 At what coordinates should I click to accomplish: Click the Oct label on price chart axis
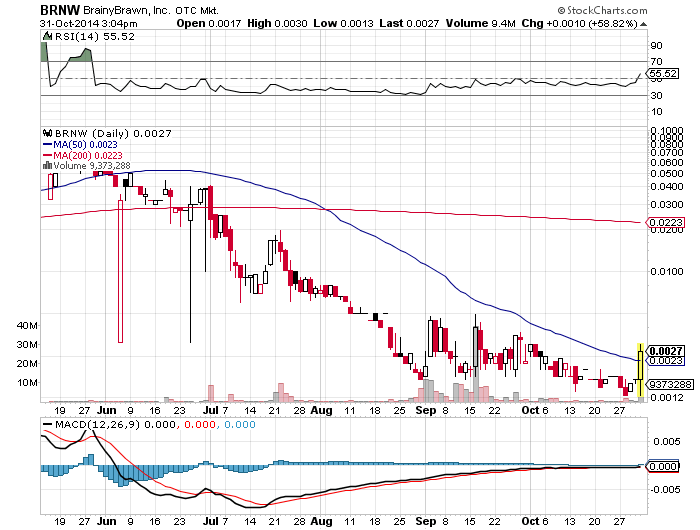tap(531, 410)
